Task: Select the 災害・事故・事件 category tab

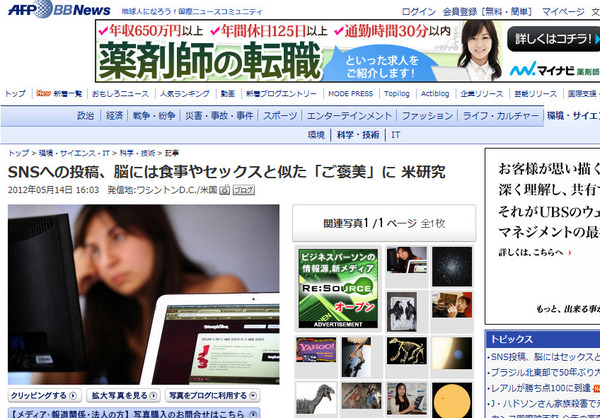Action: (x=219, y=116)
